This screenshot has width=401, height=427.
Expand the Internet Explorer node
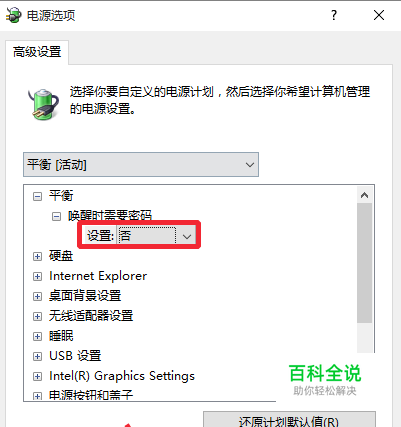point(37,276)
